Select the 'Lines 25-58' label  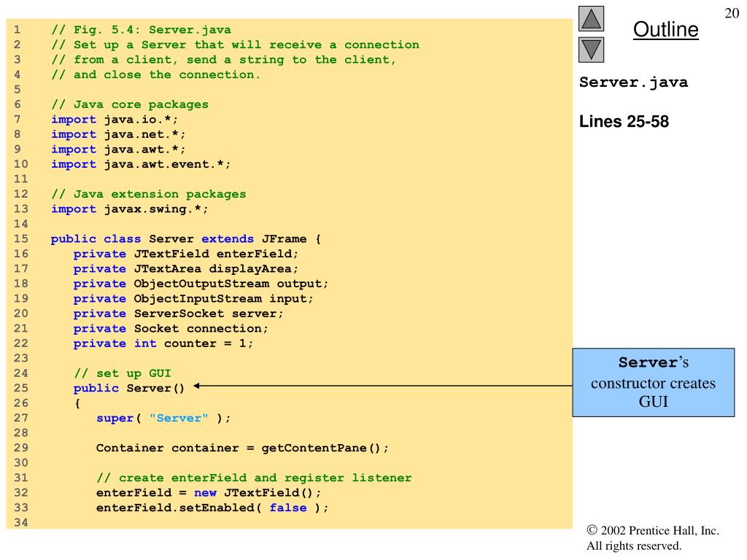click(x=624, y=122)
